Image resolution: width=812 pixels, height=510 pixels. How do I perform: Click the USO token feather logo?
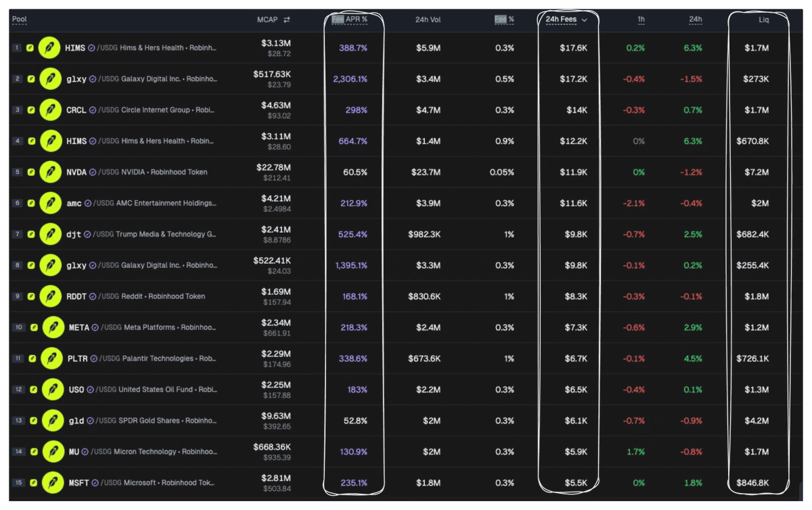tap(53, 390)
